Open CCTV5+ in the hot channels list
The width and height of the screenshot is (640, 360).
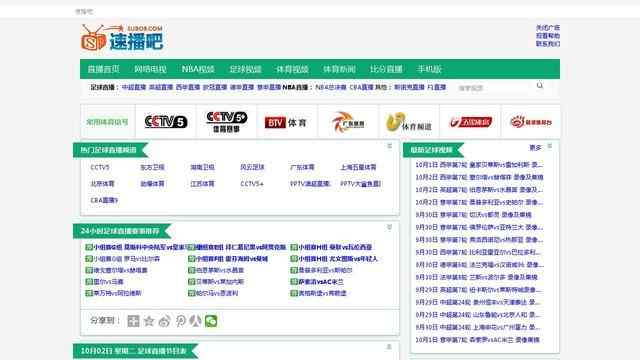[252, 184]
